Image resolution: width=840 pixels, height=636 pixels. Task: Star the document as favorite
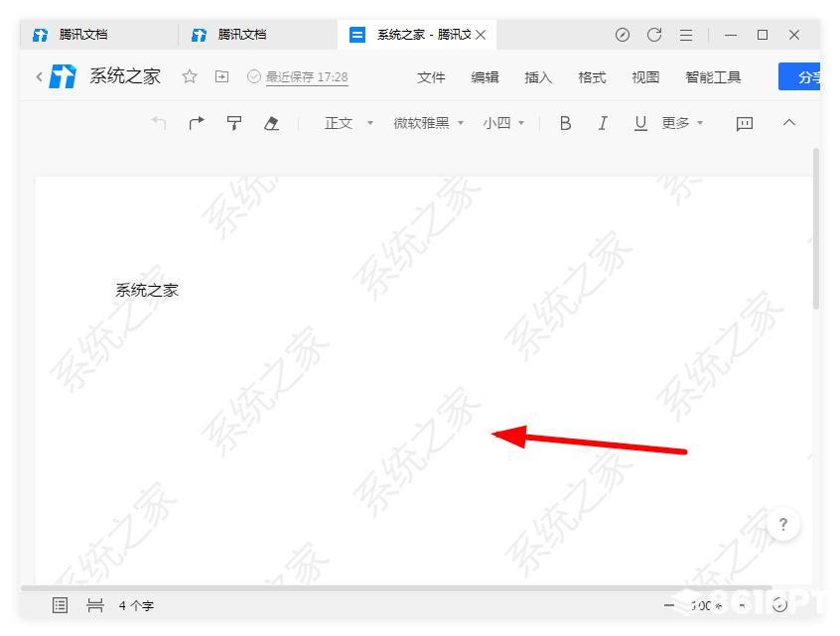point(189,76)
